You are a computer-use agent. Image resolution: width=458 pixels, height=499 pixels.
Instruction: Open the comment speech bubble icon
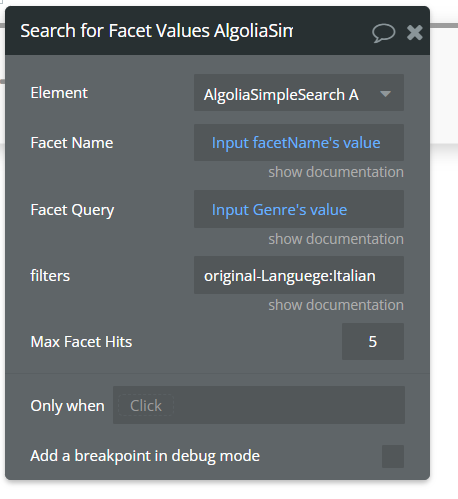(383, 33)
